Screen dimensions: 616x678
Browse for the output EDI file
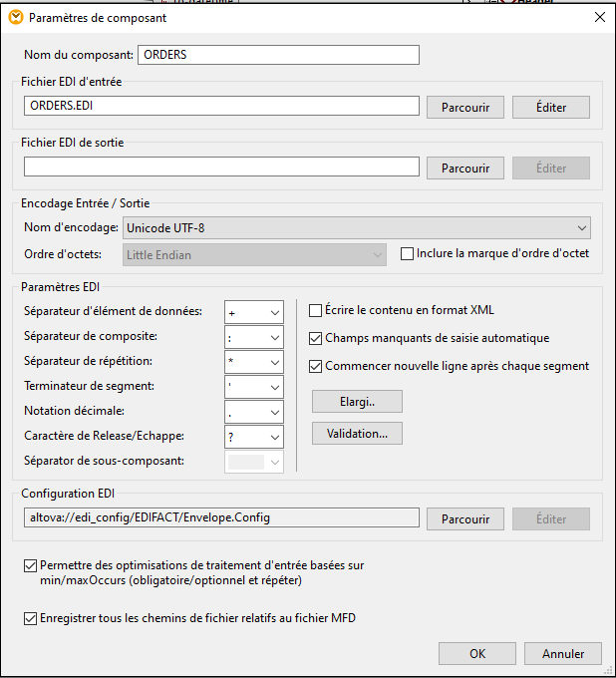point(464,169)
